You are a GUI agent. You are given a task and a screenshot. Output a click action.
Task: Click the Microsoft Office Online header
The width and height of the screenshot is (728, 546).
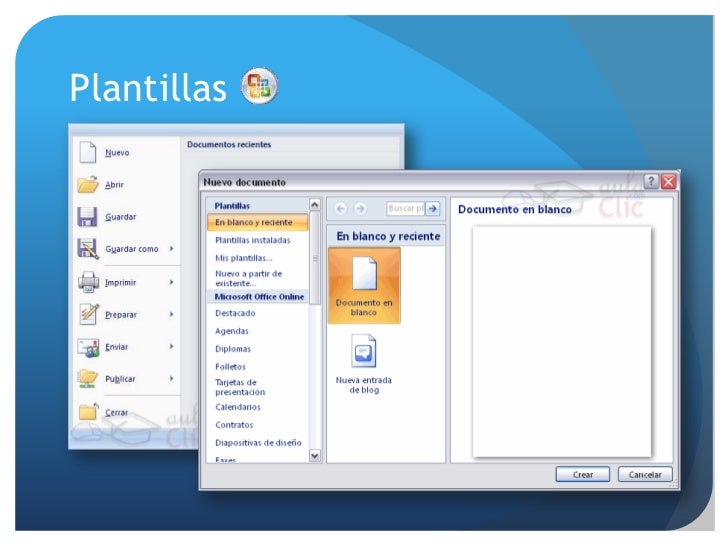point(259,297)
